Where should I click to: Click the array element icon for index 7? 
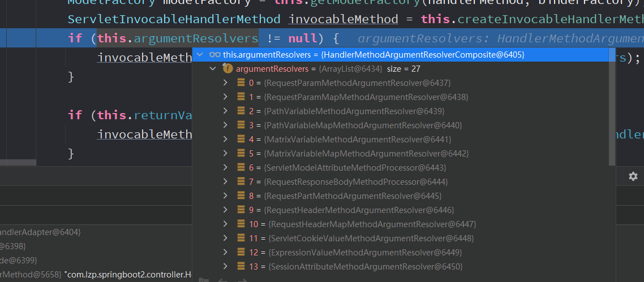pos(242,181)
